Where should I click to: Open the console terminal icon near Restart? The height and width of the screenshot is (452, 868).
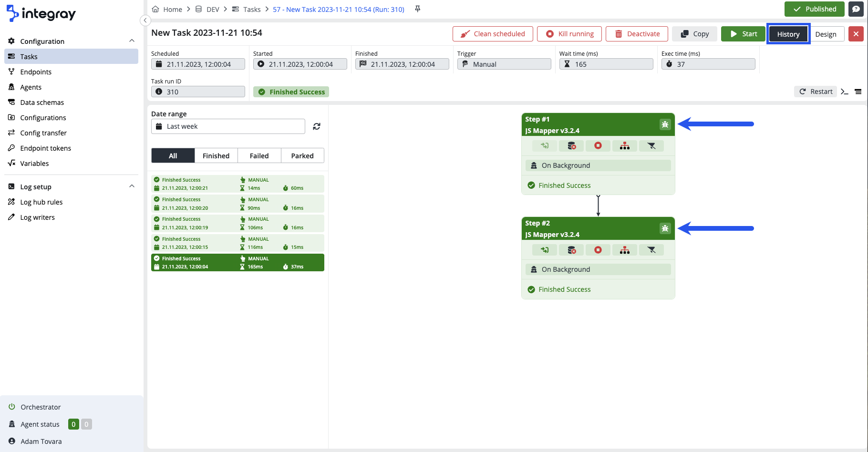click(845, 92)
